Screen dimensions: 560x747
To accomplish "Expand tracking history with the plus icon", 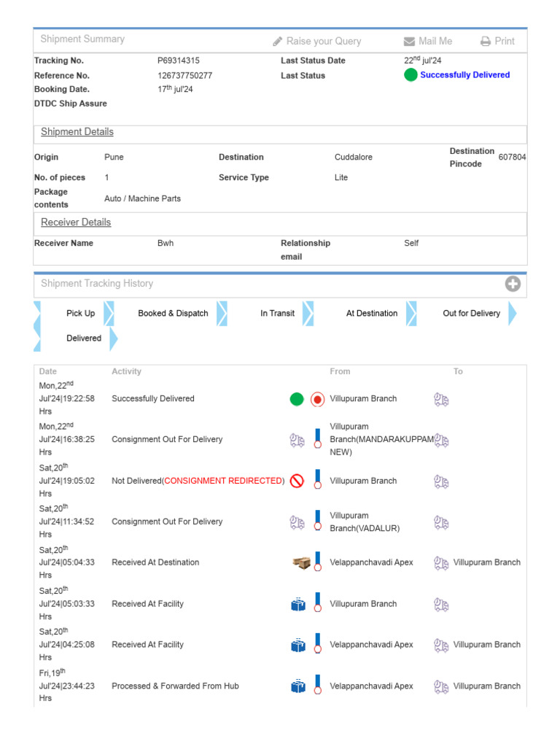I will click(x=513, y=284).
